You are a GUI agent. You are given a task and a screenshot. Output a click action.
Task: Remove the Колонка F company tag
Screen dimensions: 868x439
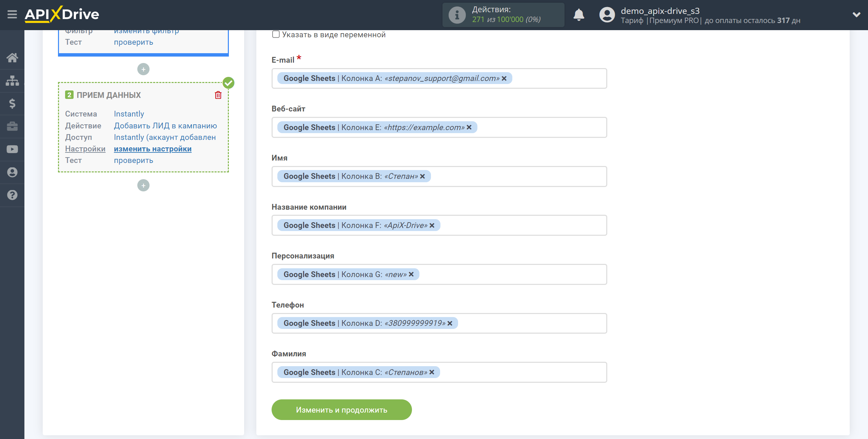432,226
